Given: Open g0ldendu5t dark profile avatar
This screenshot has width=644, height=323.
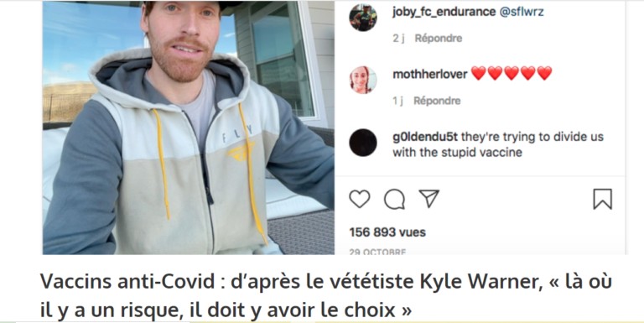Looking at the screenshot, I should [x=363, y=143].
